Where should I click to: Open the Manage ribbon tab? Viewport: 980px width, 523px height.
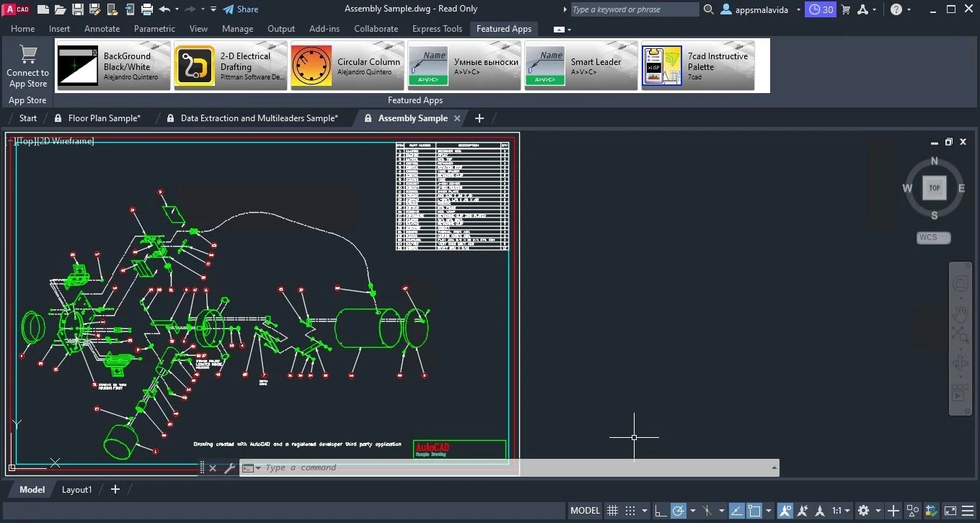click(238, 29)
